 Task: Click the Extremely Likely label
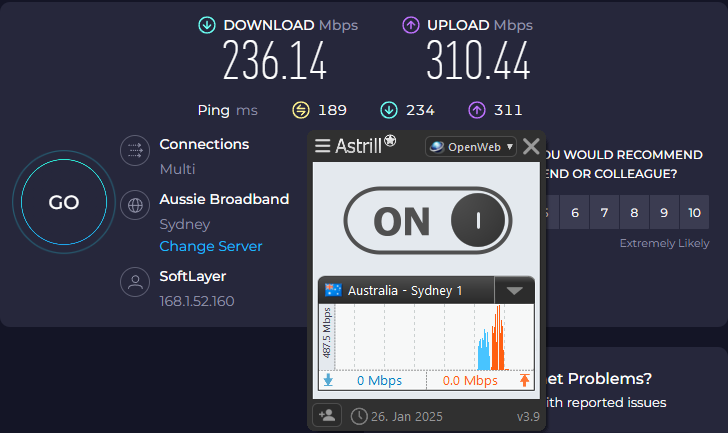click(664, 243)
